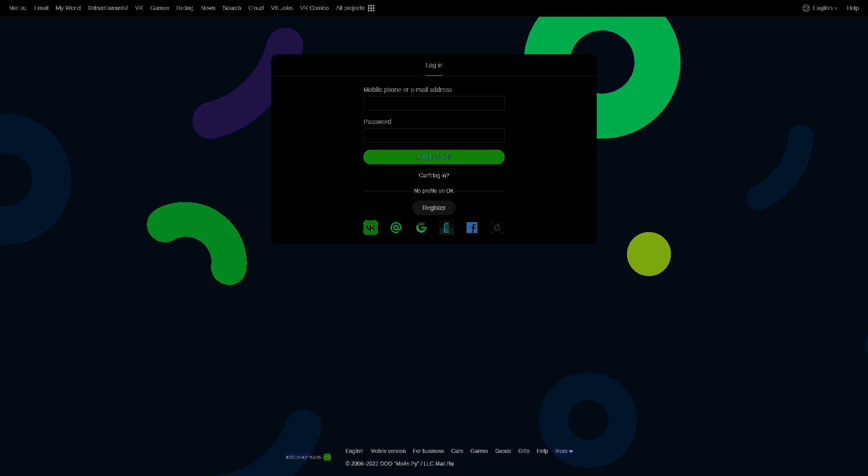The image size is (868, 476).
Task: Click the globe language icon
Action: click(806, 8)
